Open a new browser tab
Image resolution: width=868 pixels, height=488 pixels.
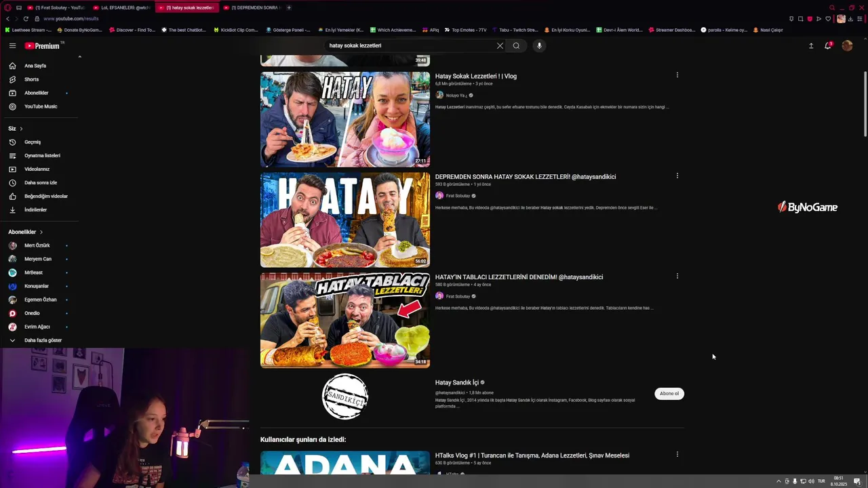(289, 7)
